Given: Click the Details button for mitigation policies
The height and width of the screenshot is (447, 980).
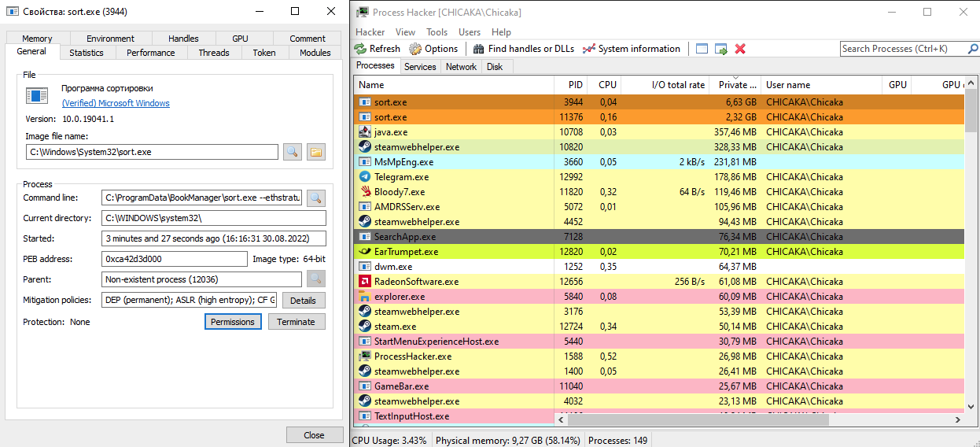Looking at the screenshot, I should coord(303,301).
